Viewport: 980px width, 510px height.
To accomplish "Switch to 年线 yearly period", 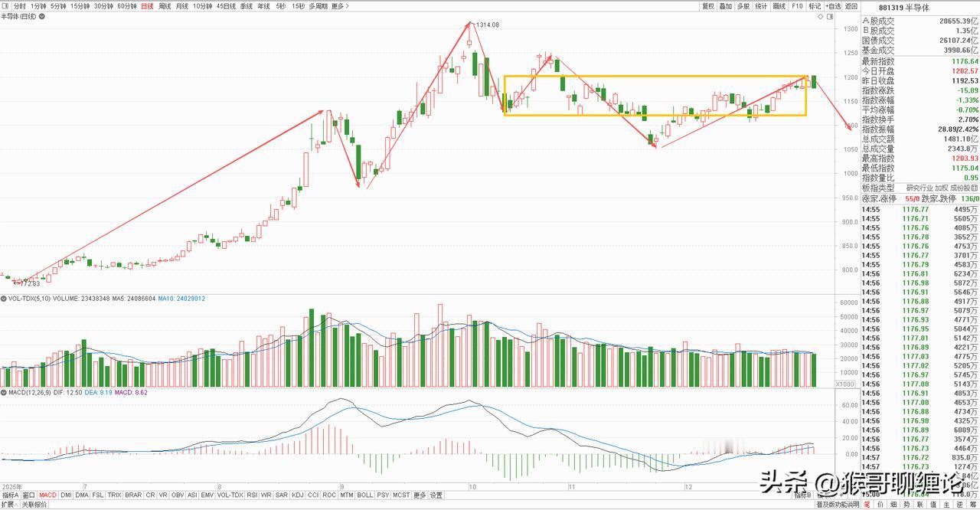I will point(264,5).
